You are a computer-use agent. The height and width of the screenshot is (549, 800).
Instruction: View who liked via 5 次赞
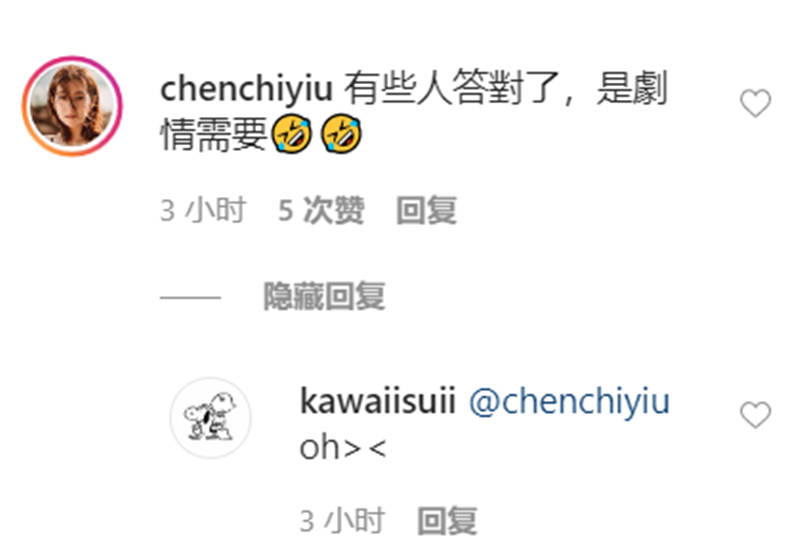tap(321, 210)
